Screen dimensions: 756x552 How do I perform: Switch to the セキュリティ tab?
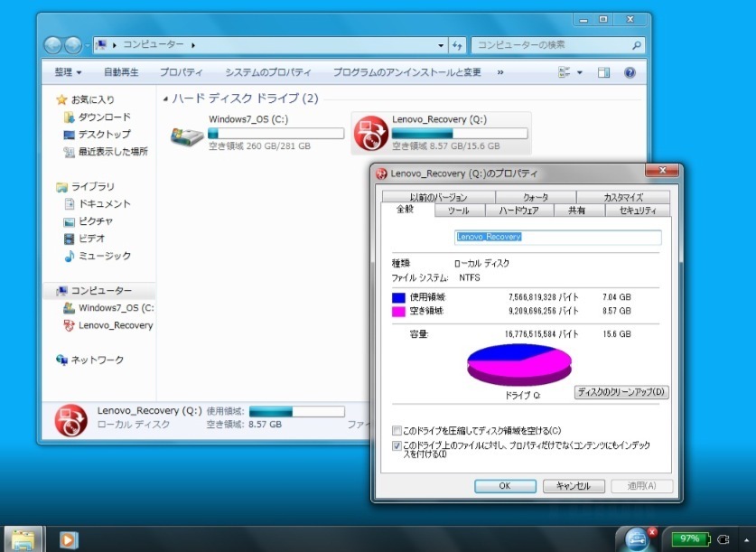[638, 211]
